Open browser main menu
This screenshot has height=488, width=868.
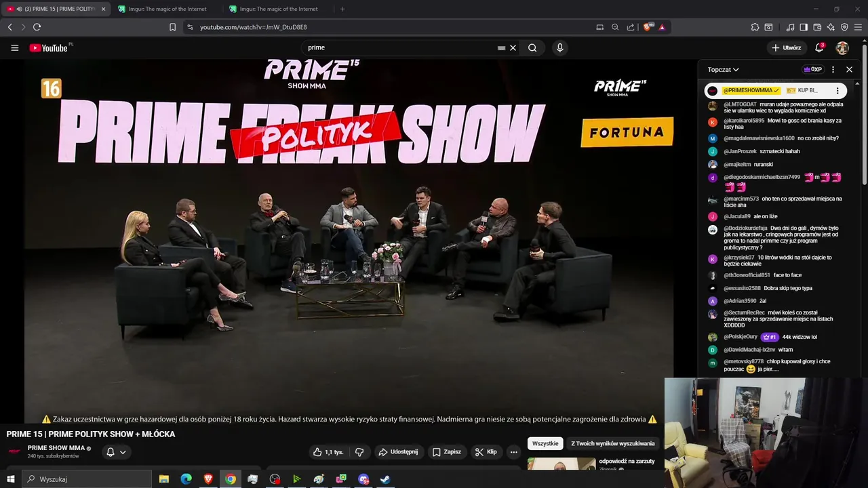[859, 27]
